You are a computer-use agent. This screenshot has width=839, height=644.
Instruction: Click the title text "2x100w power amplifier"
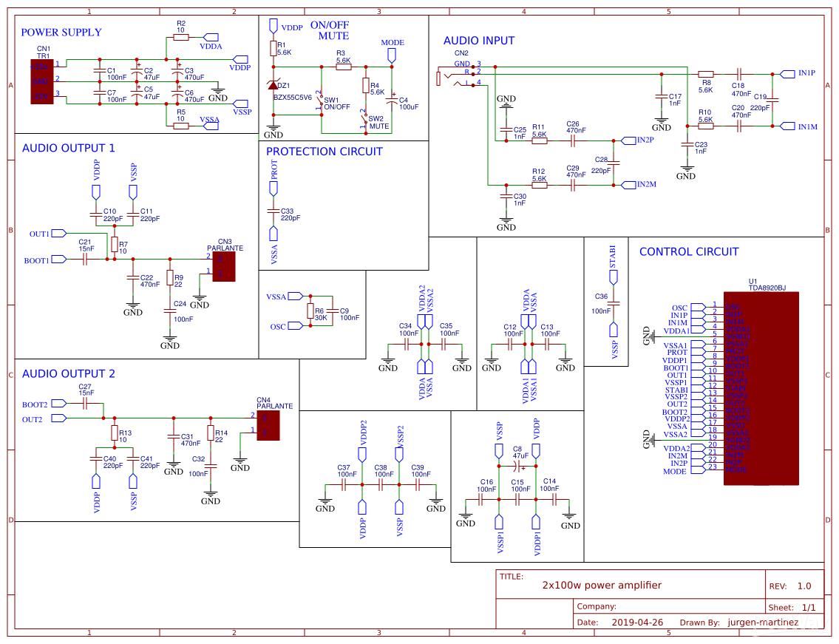602,585
